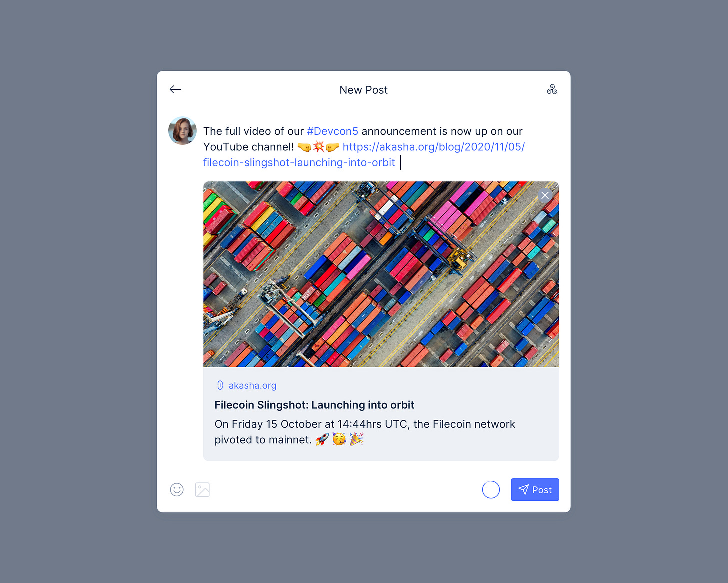Open the akasha.org blog URL link
Image resolution: width=728 pixels, height=583 pixels.
click(364, 155)
